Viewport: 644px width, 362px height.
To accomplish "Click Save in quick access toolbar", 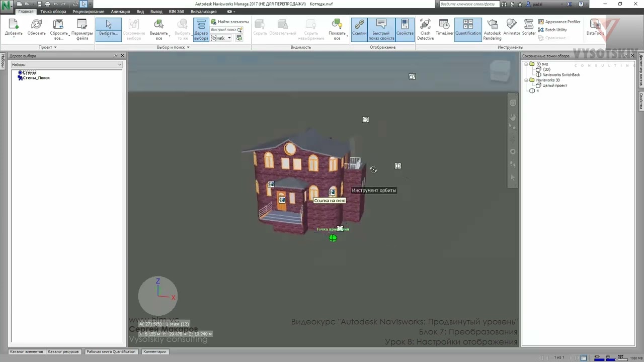I will click(x=40, y=4).
